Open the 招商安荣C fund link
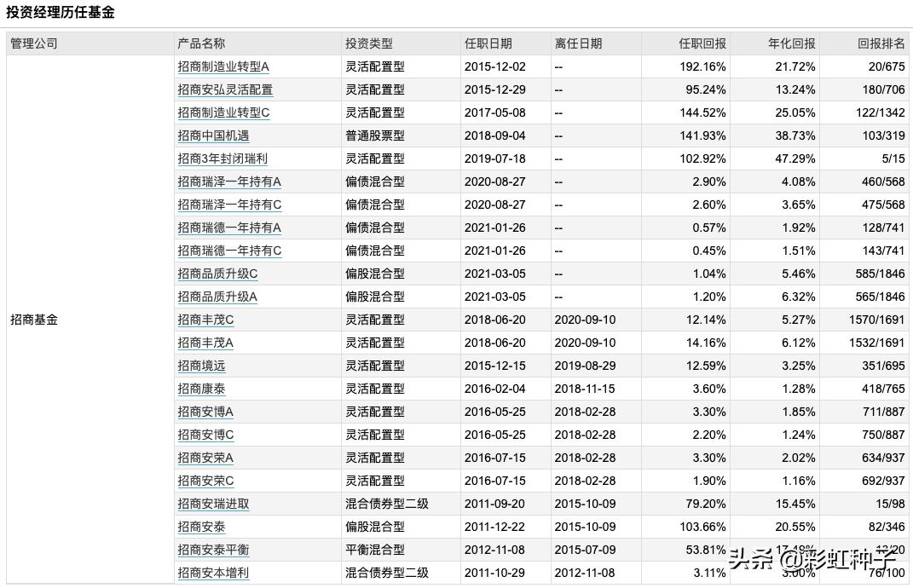Screen dimensions: 913x588 pyautogui.click(x=203, y=481)
